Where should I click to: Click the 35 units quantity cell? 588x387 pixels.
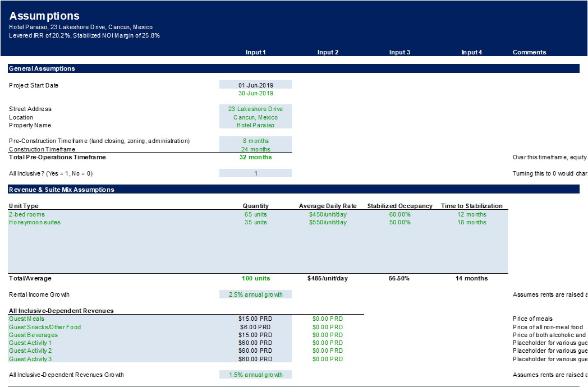coord(255,222)
